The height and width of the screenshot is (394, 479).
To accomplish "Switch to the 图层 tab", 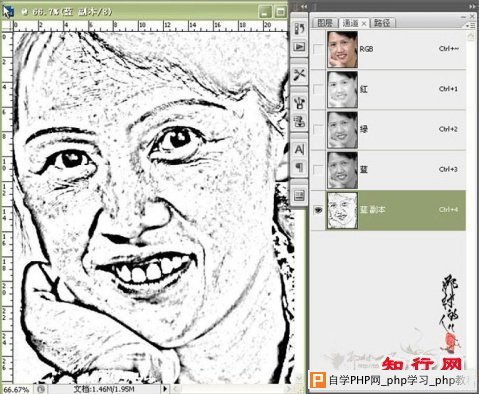I will pyautogui.click(x=325, y=23).
